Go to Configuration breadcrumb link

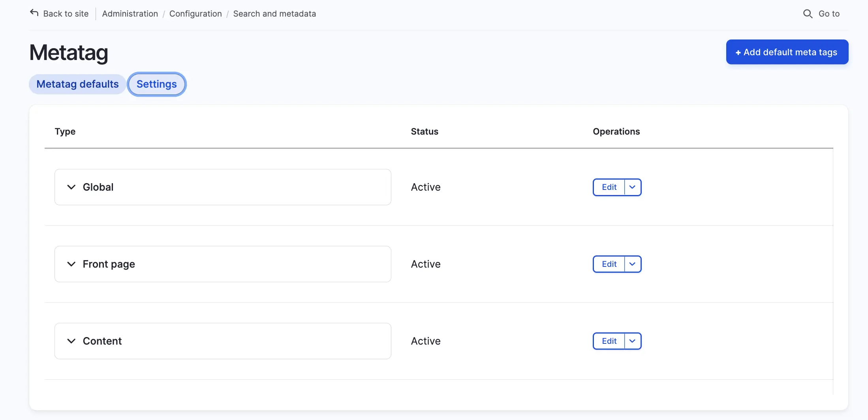195,14
